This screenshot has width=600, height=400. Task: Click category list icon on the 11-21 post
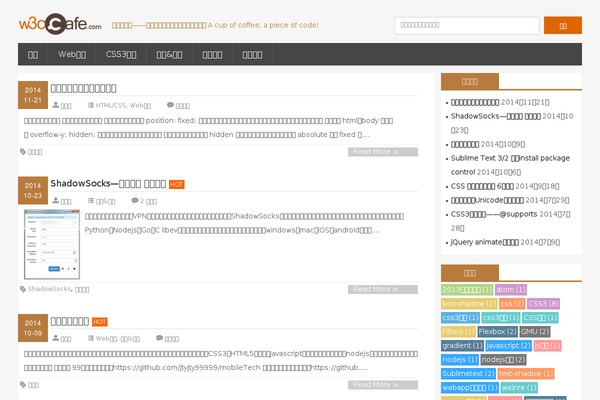click(91, 105)
